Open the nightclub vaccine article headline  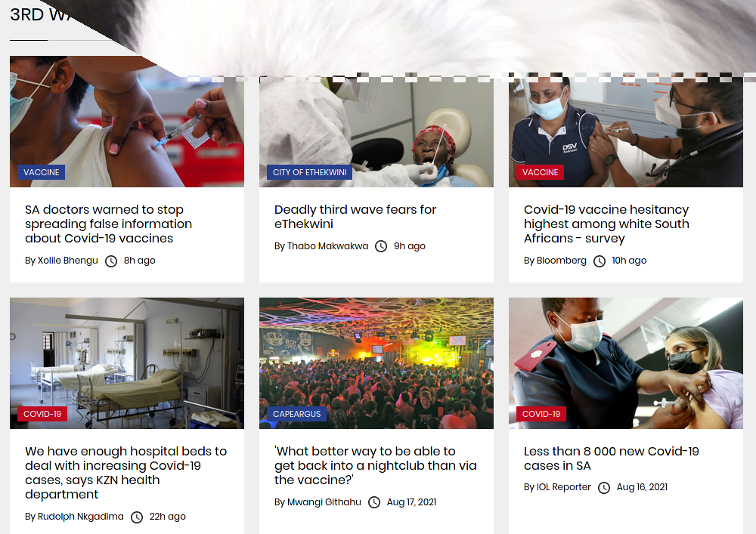tap(376, 465)
